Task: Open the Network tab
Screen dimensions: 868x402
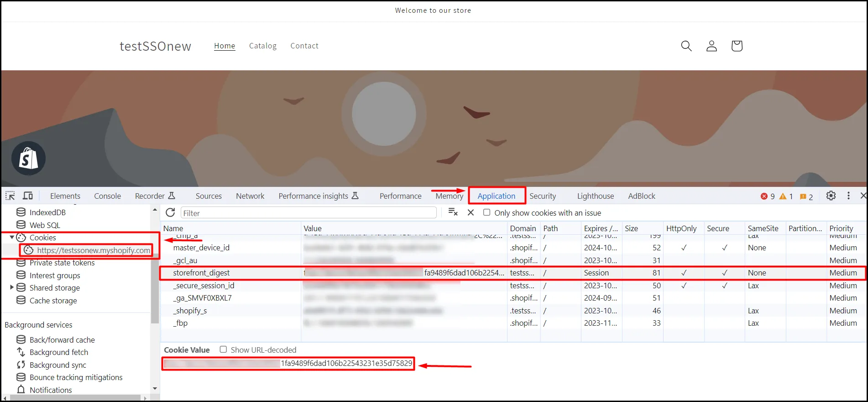Action: pos(250,196)
